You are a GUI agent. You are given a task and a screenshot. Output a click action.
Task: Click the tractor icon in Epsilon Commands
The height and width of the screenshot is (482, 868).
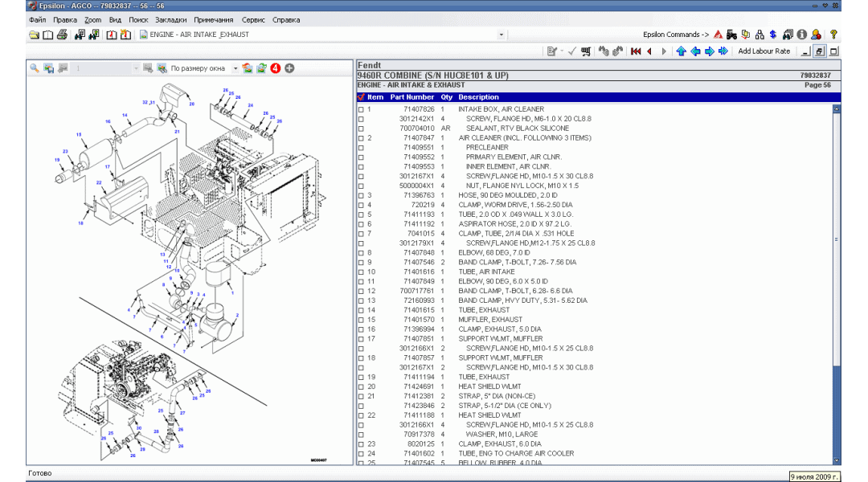(x=731, y=35)
